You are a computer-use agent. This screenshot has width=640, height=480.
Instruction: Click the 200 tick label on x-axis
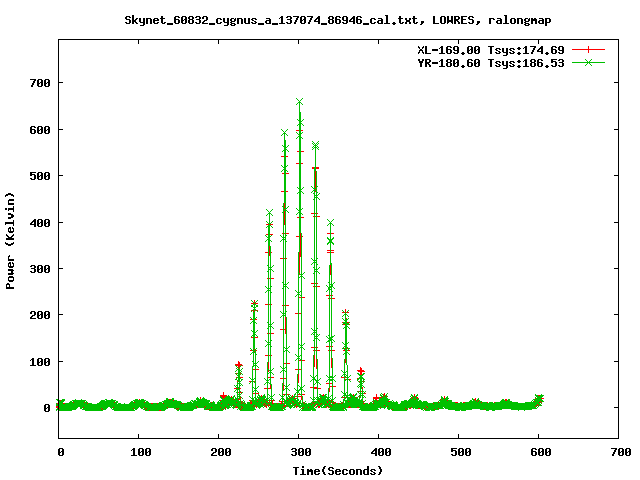tap(220, 452)
